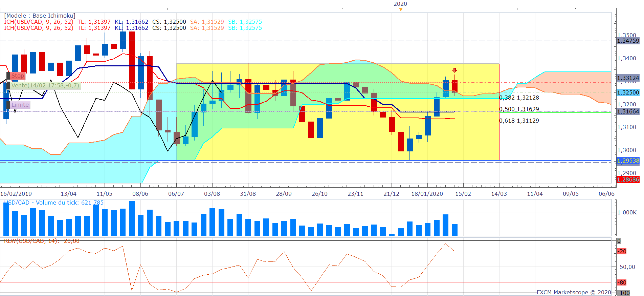Select the 0,618 Fibonacci level label
This screenshot has height=296, width=644.
[519, 121]
